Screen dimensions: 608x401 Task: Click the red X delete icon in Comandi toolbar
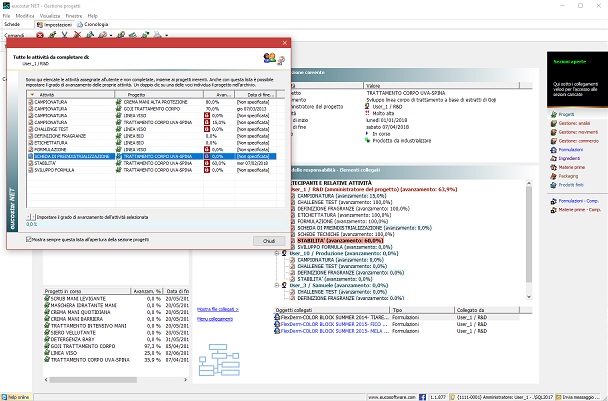point(78,35)
